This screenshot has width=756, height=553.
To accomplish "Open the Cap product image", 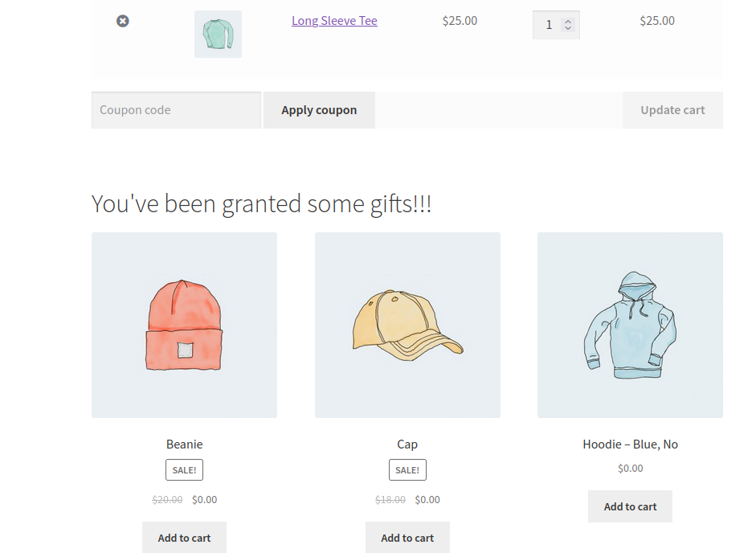I will [407, 325].
